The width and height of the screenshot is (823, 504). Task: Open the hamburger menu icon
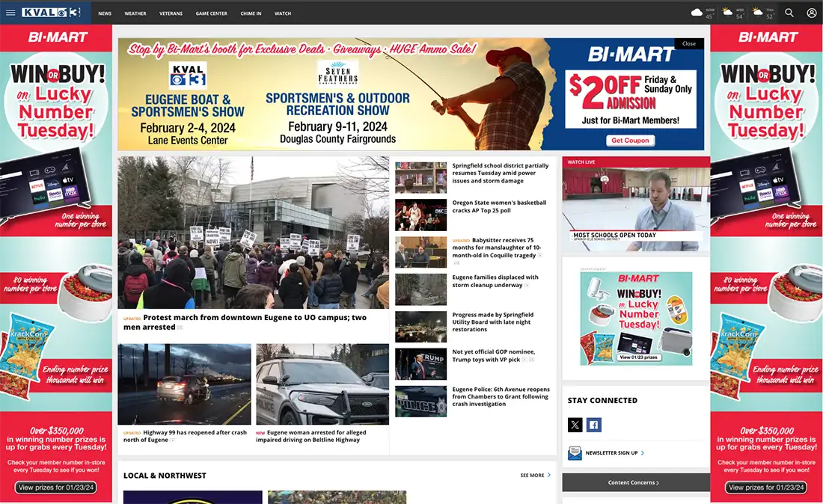click(x=10, y=13)
